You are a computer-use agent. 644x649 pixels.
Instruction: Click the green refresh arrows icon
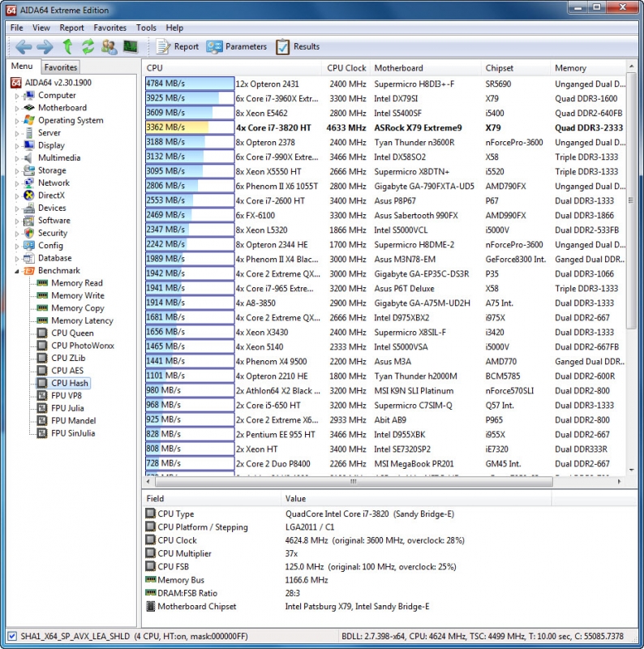pyautogui.click(x=88, y=47)
